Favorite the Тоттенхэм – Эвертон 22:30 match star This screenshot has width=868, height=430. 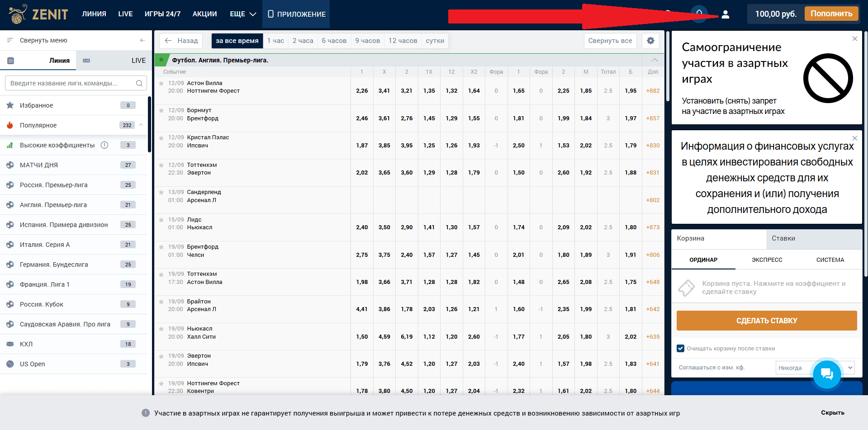[x=161, y=165]
